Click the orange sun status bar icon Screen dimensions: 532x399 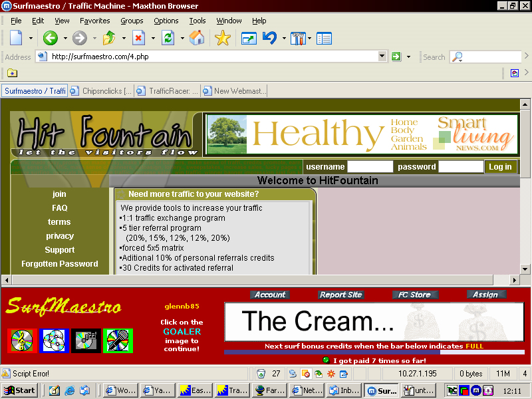[331, 374]
